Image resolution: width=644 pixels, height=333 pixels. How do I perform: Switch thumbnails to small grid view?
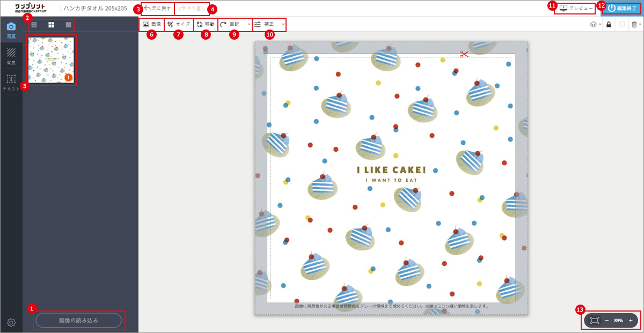click(x=34, y=25)
